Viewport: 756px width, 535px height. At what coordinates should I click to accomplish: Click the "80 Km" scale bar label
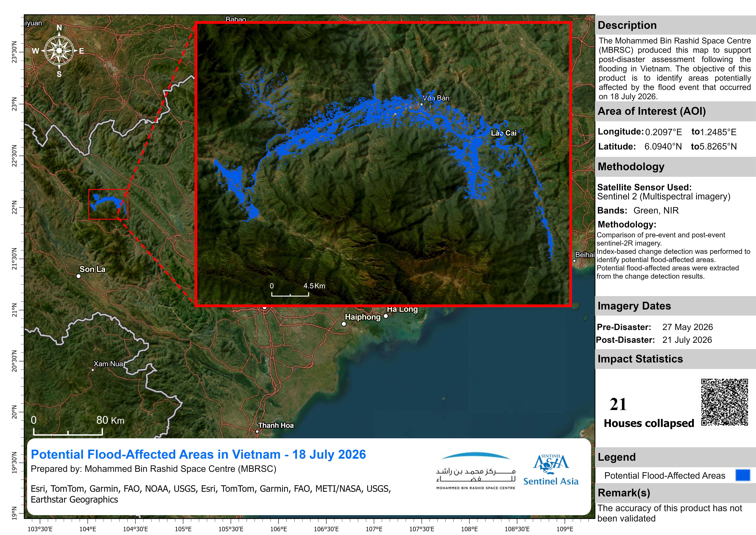[x=110, y=420]
